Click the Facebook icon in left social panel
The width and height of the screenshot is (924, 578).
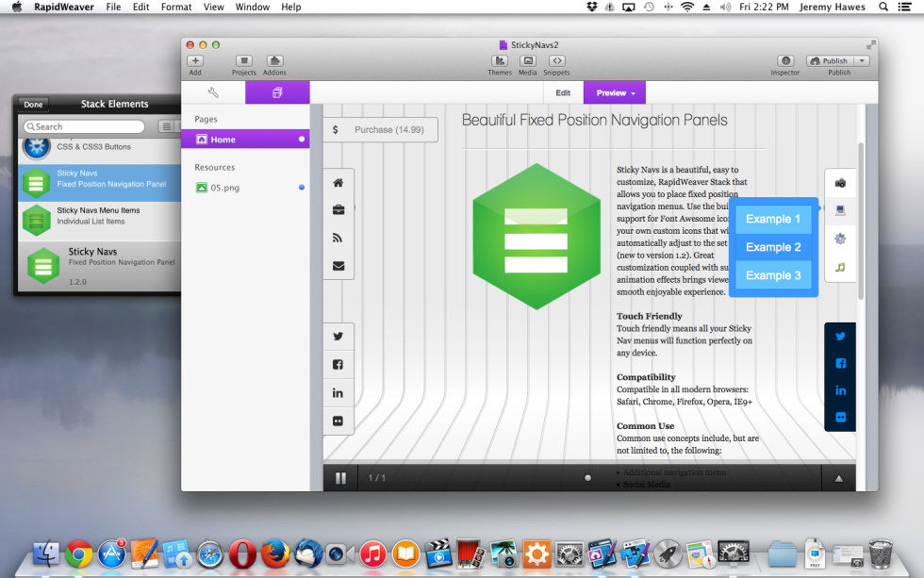(x=338, y=365)
